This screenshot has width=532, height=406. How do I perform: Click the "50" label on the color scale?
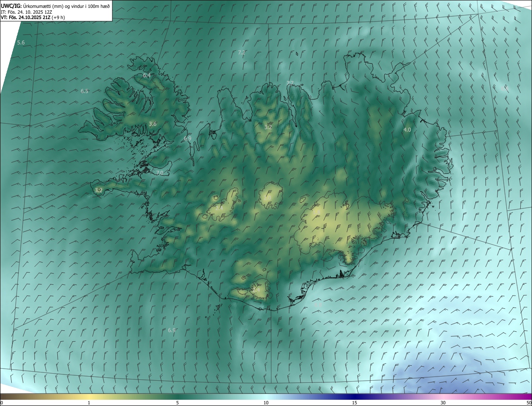[529, 403]
